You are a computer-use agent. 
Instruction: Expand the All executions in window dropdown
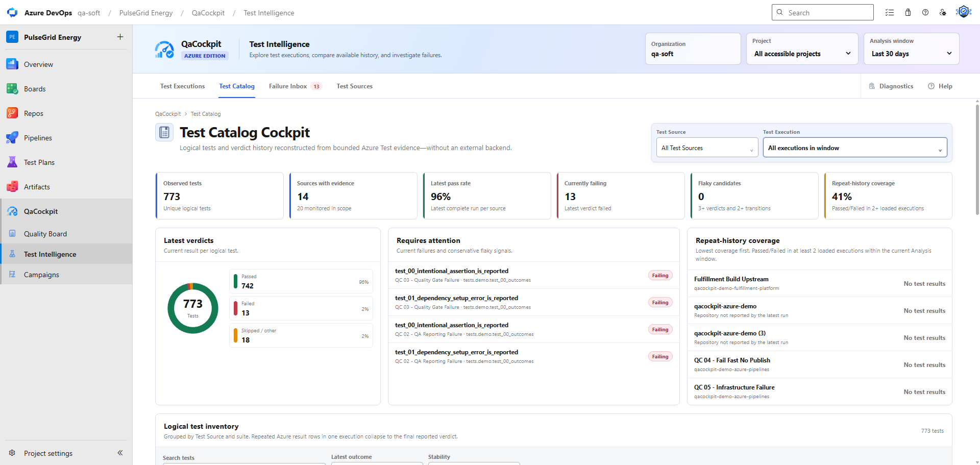click(855, 148)
